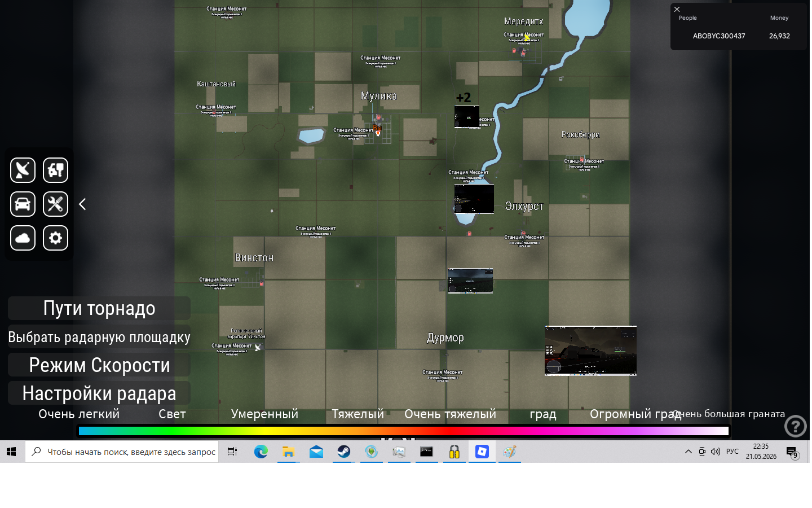Launch Steam from the taskbar
The image size is (812, 508).
pos(343,452)
